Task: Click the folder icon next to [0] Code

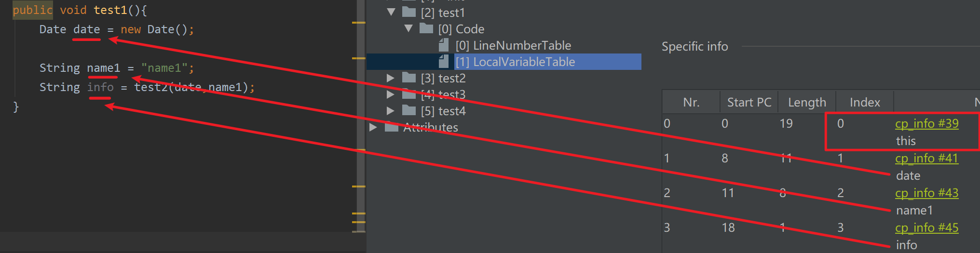Action: click(x=426, y=28)
